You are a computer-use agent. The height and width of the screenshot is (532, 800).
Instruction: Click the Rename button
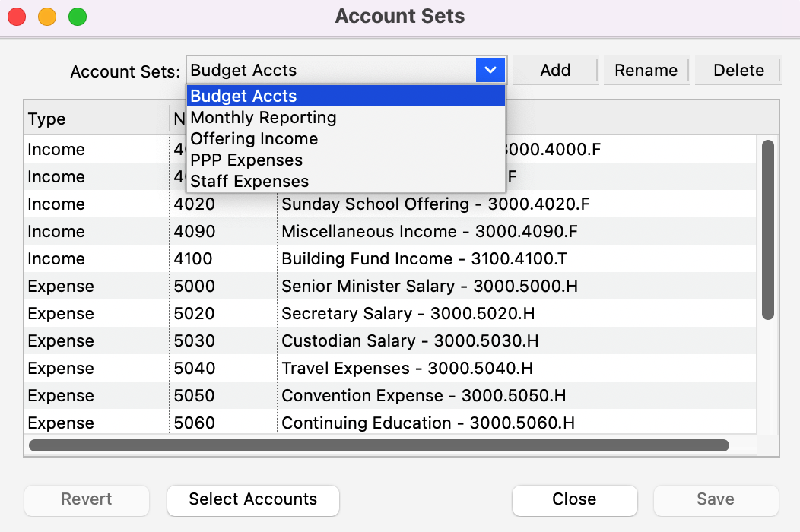click(646, 70)
